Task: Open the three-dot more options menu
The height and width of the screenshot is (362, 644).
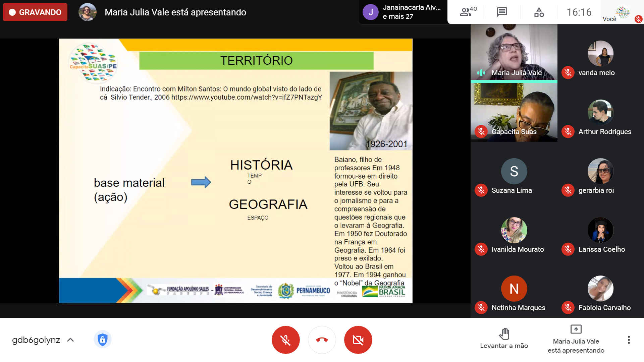Action: coord(629,340)
